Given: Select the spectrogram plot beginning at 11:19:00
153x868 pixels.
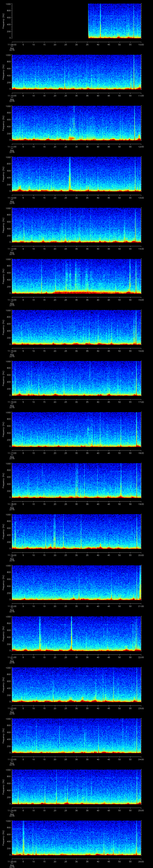Looking at the screenshot, I should coord(77,531).
